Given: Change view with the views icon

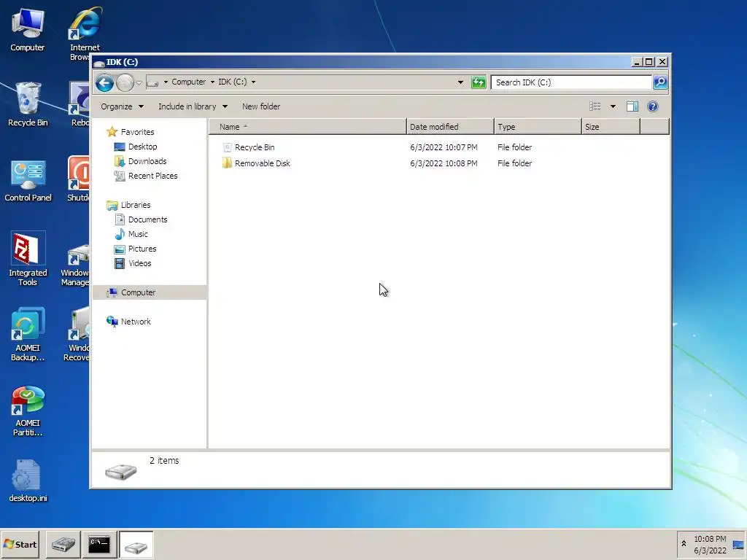Looking at the screenshot, I should click(x=595, y=106).
